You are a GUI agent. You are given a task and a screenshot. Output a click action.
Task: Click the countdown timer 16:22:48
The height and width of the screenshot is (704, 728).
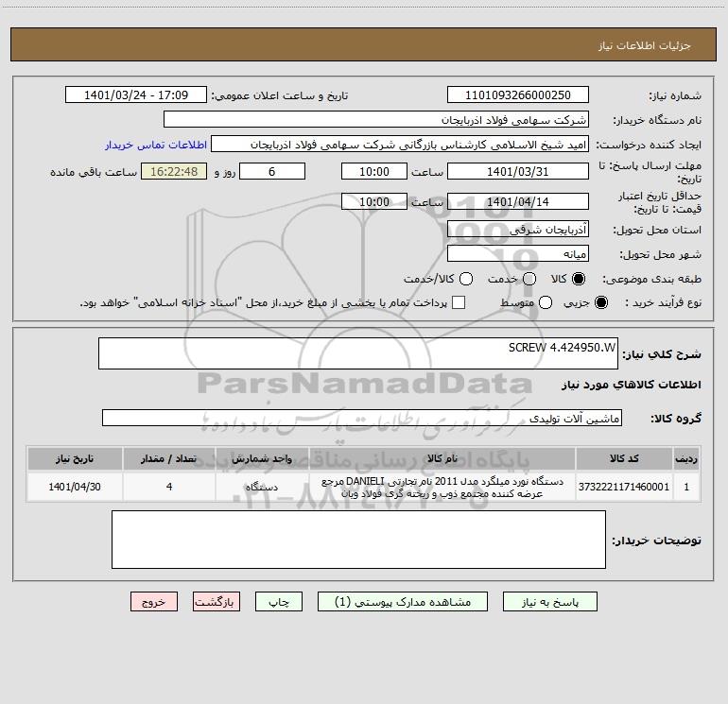tap(174, 172)
